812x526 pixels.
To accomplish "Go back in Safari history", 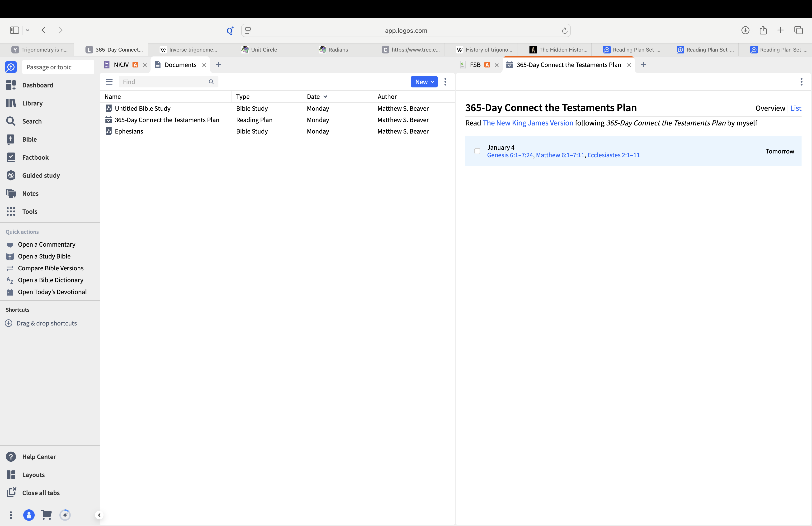I will [x=44, y=30].
